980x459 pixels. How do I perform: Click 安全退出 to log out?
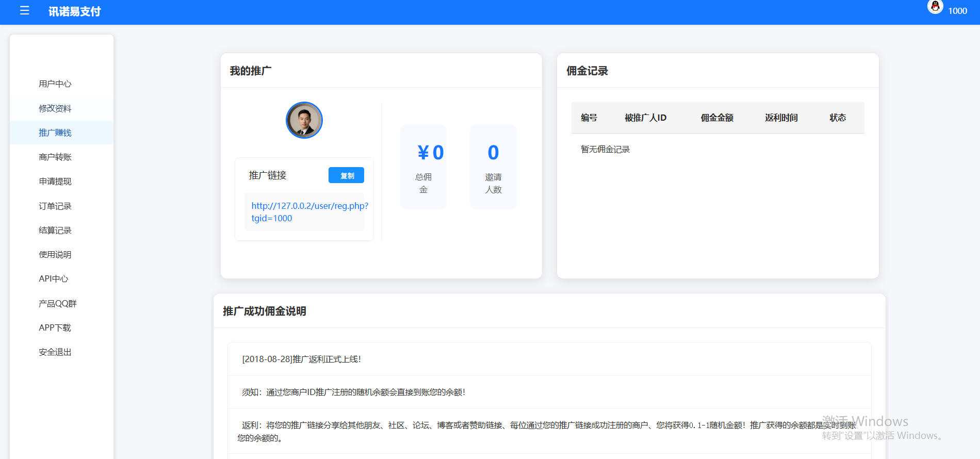(x=55, y=352)
